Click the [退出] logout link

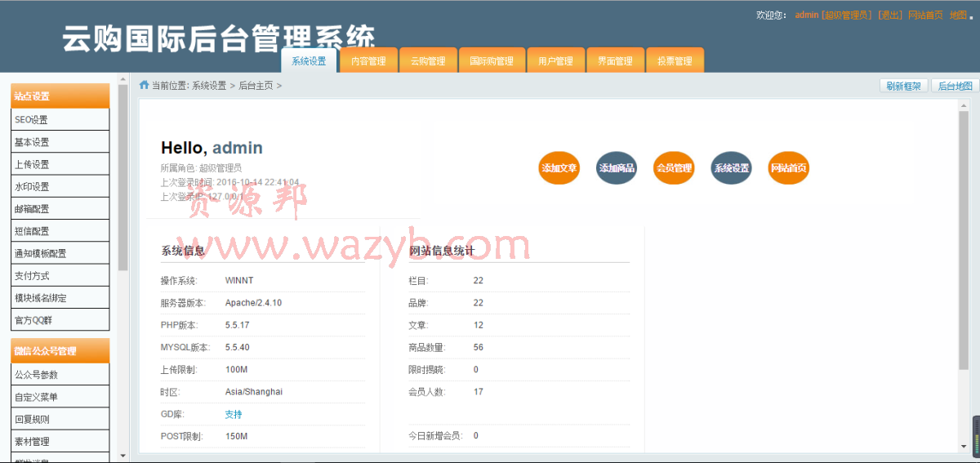(x=890, y=15)
